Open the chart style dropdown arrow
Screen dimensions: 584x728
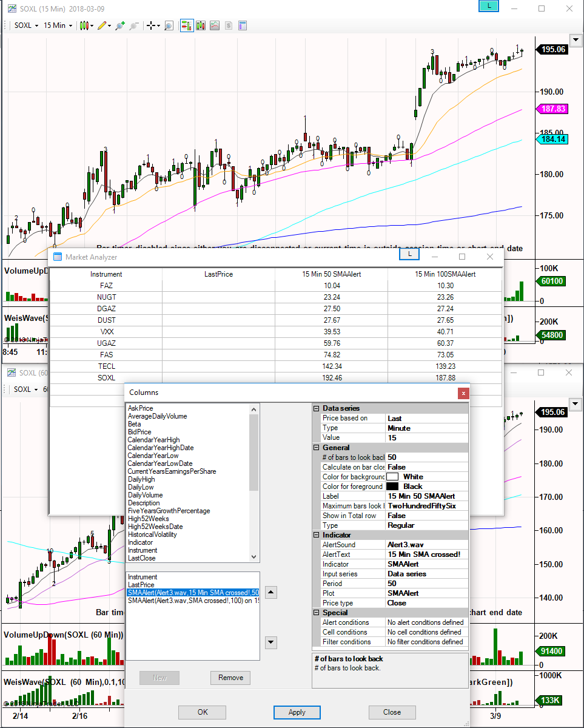(x=91, y=25)
